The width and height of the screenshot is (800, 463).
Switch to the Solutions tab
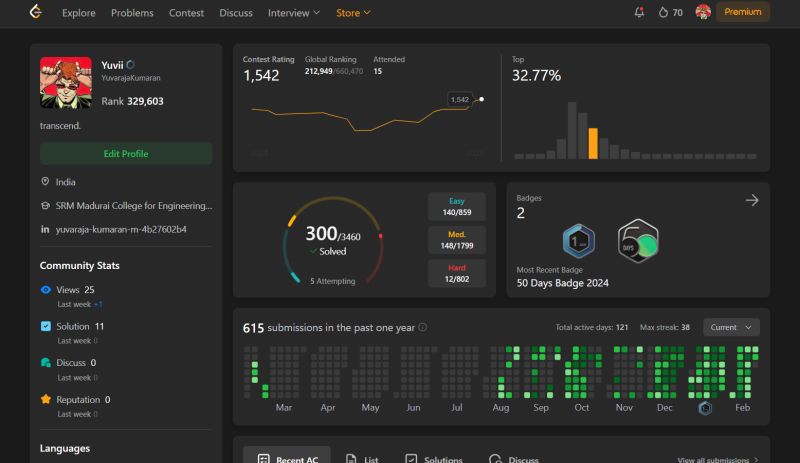(434, 459)
